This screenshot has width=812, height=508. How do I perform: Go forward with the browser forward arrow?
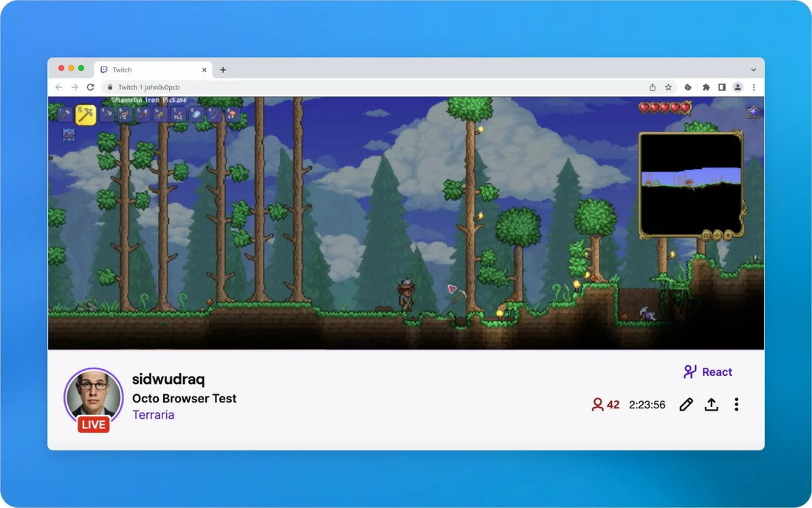click(75, 87)
